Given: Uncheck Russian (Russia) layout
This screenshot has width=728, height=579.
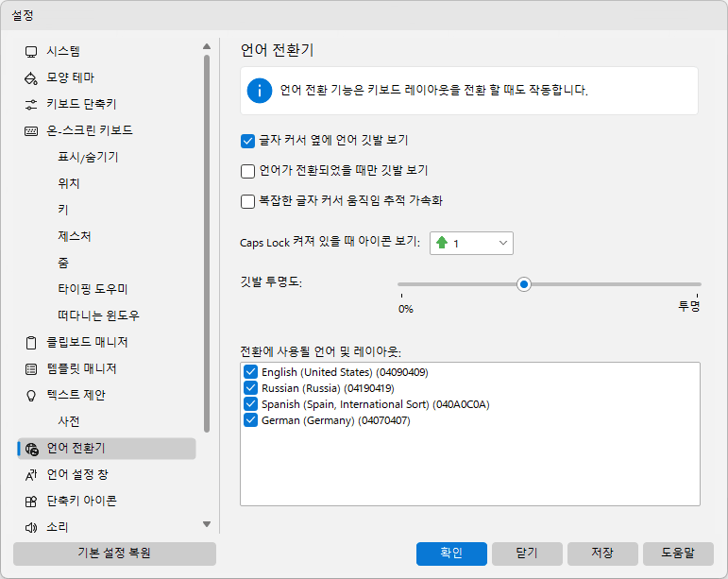Looking at the screenshot, I should click(x=251, y=387).
